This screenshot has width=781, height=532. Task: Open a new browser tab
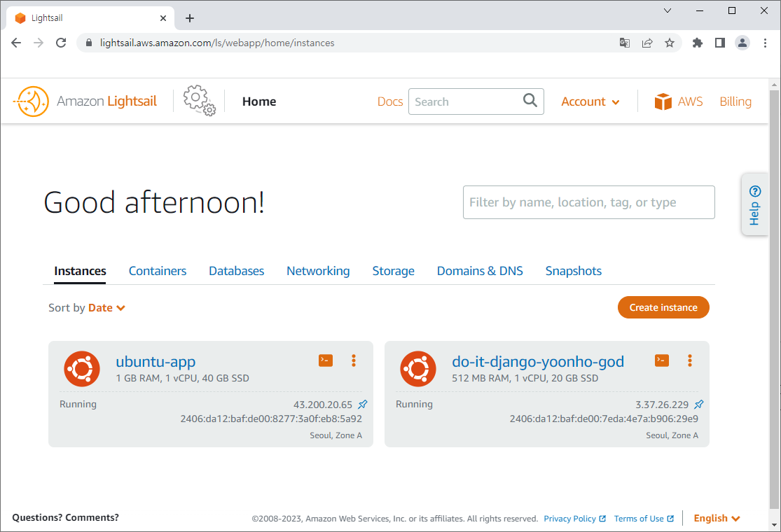pos(190,18)
